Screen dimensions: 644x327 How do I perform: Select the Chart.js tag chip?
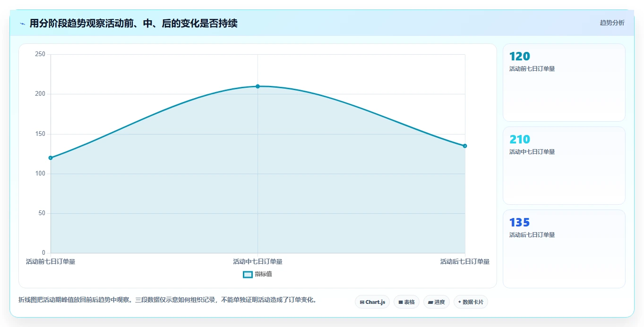click(x=372, y=302)
